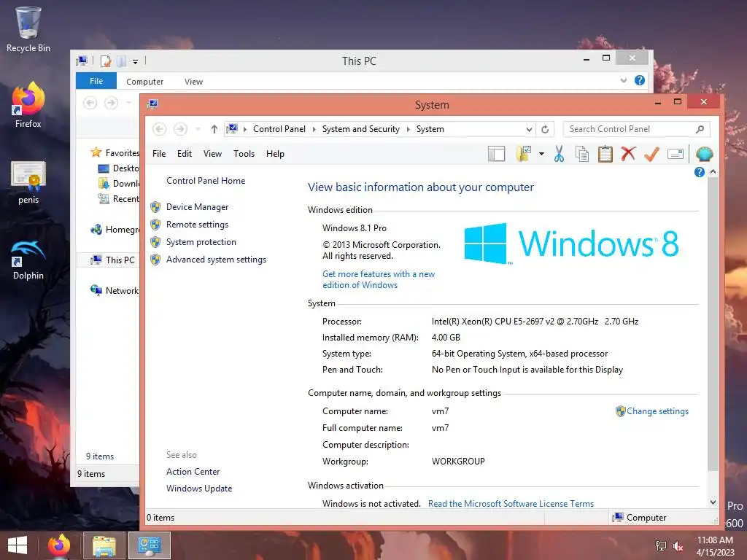Click the Computer tab in This PC ribbon

coord(145,82)
